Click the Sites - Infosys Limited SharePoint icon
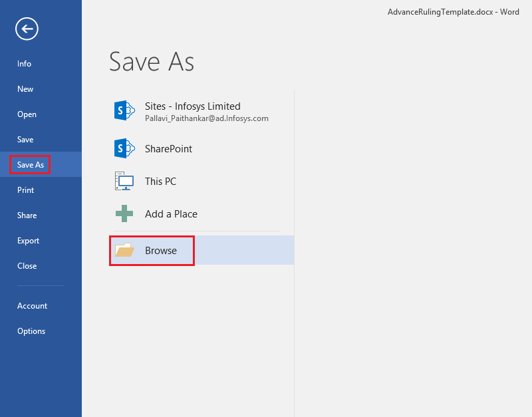 (124, 110)
